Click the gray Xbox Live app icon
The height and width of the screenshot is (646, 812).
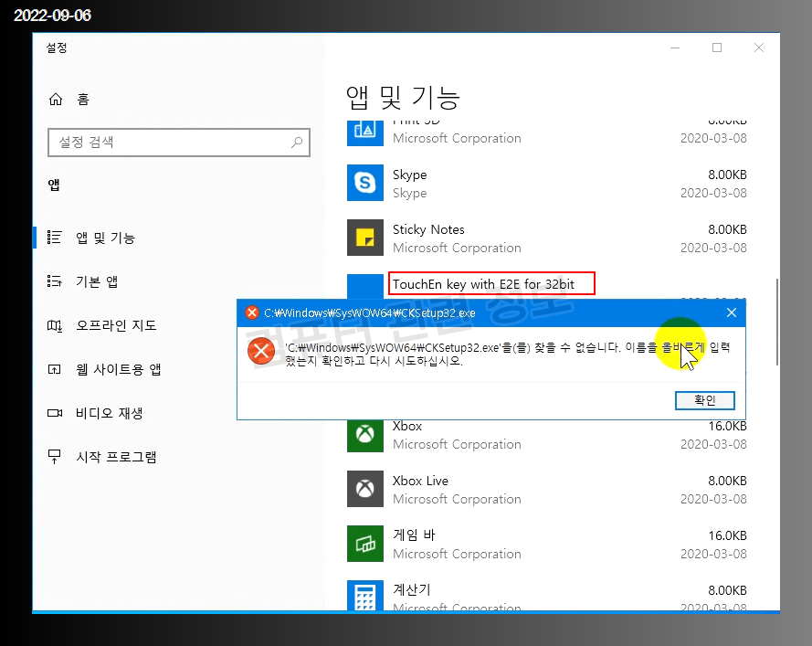click(x=365, y=489)
